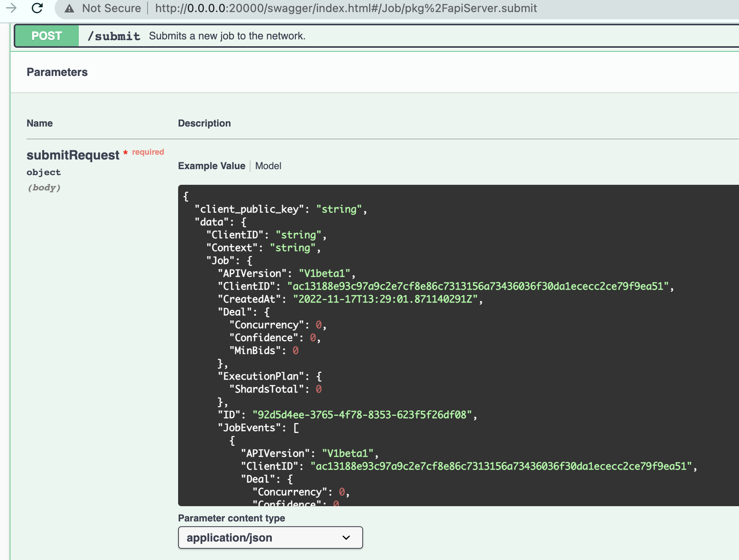Click the Parameters section header
This screenshot has height=560, width=739.
57,72
